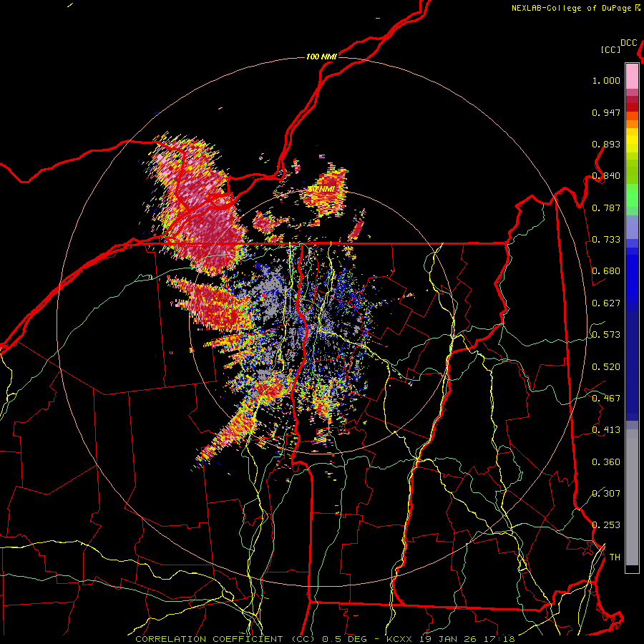Click the NEXLAB-College of DuPage label
644x644 pixels.
[571, 8]
